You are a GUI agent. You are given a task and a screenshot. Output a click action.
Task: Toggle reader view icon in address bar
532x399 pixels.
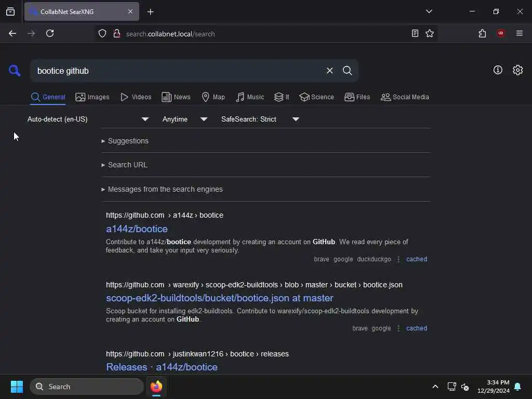click(415, 33)
